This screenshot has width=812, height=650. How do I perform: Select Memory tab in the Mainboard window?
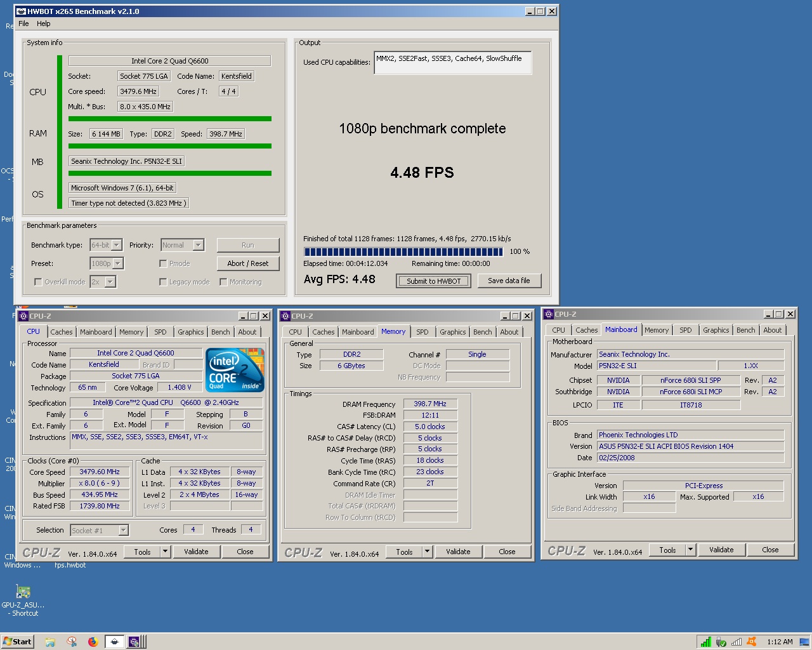(657, 330)
